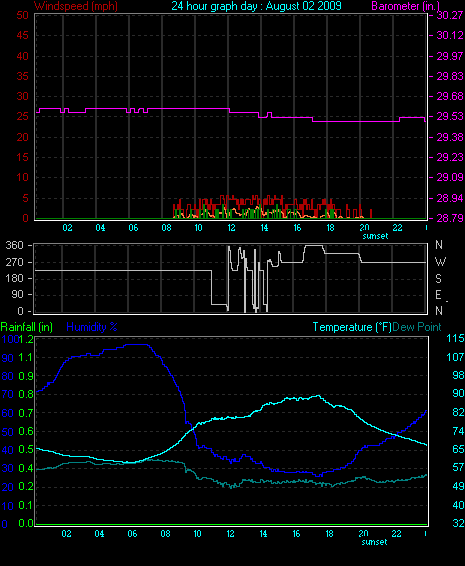465x566 pixels.
Task: Click the 360 wind direction degree label
Action: (15, 245)
